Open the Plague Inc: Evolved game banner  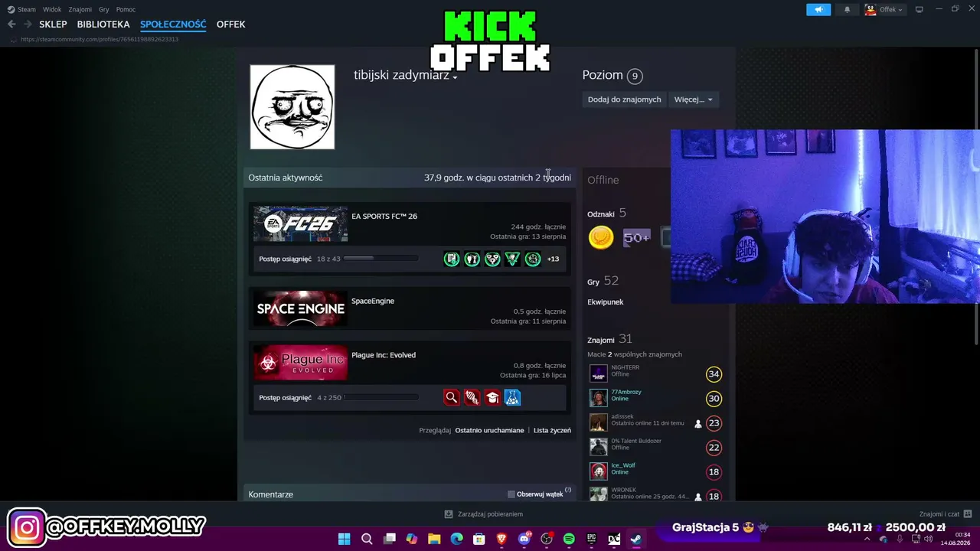(x=301, y=363)
